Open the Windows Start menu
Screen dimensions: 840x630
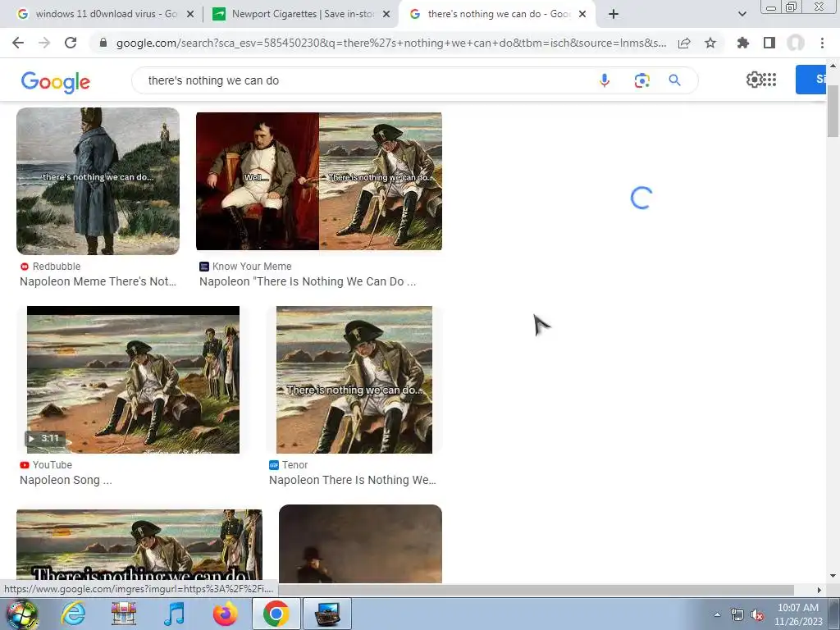coord(21,614)
